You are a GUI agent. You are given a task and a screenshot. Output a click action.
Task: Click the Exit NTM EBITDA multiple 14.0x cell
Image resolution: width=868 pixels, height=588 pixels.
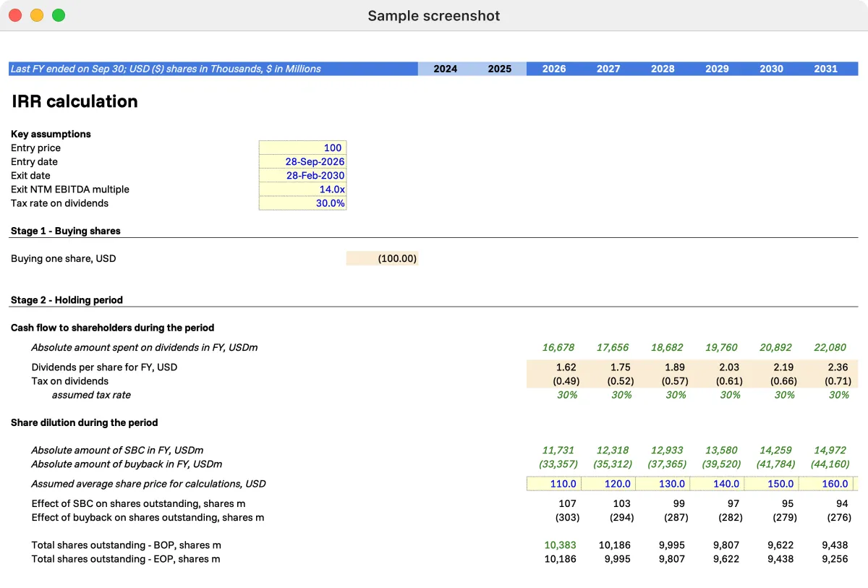pyautogui.click(x=302, y=189)
